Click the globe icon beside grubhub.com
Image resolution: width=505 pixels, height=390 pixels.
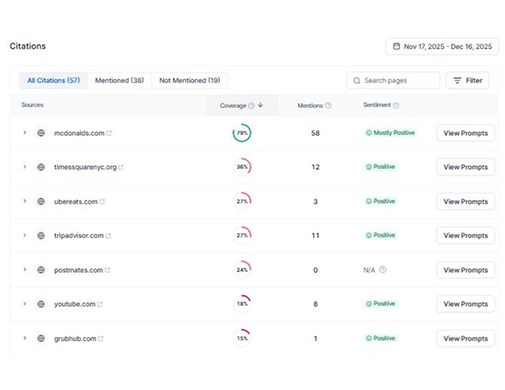click(x=41, y=338)
